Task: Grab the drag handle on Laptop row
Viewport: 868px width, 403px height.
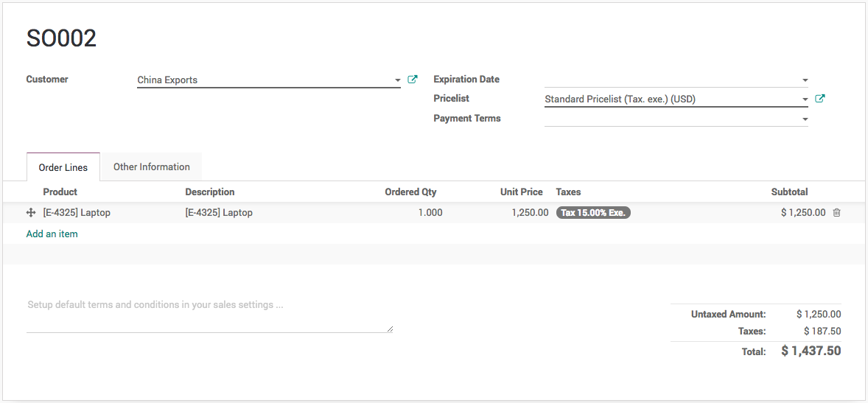Action: 31,213
